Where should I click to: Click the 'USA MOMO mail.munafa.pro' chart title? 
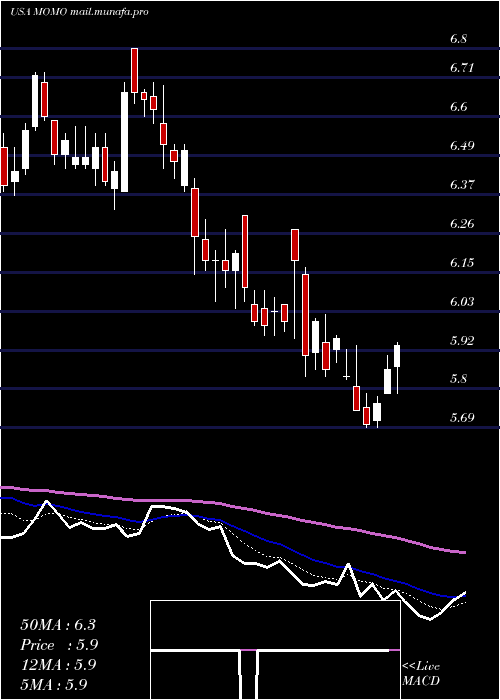[79, 12]
